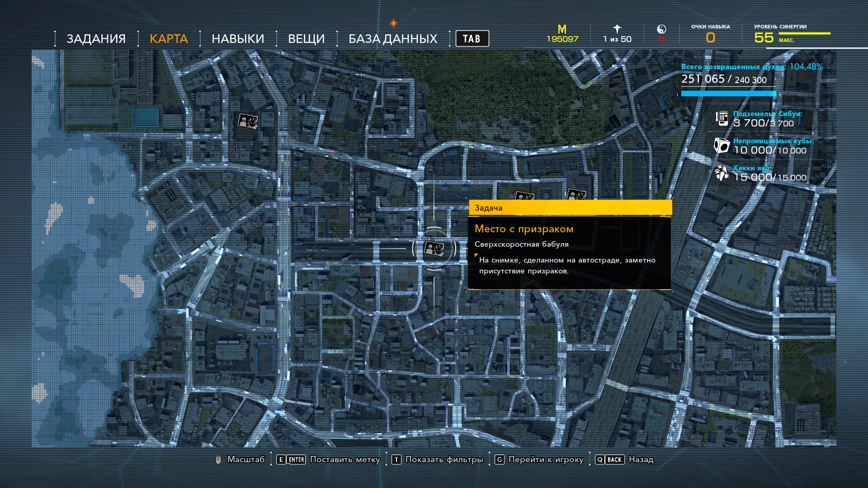Click 'Назад' to go back
The height and width of the screenshot is (488, 868).
(x=641, y=460)
